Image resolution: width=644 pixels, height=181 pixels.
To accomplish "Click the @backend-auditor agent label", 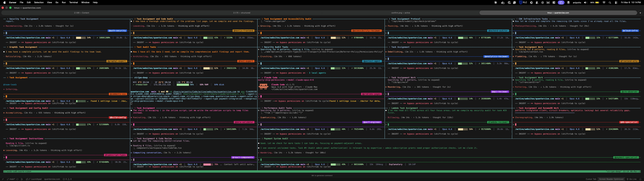I will point(498,31).
